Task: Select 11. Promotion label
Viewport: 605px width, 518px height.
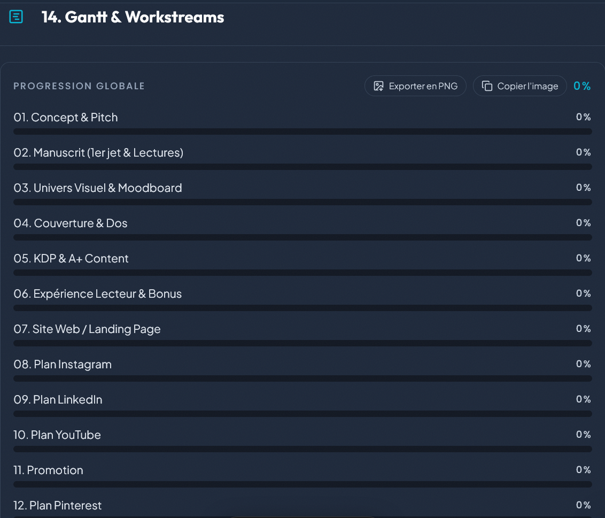Action: 48,470
